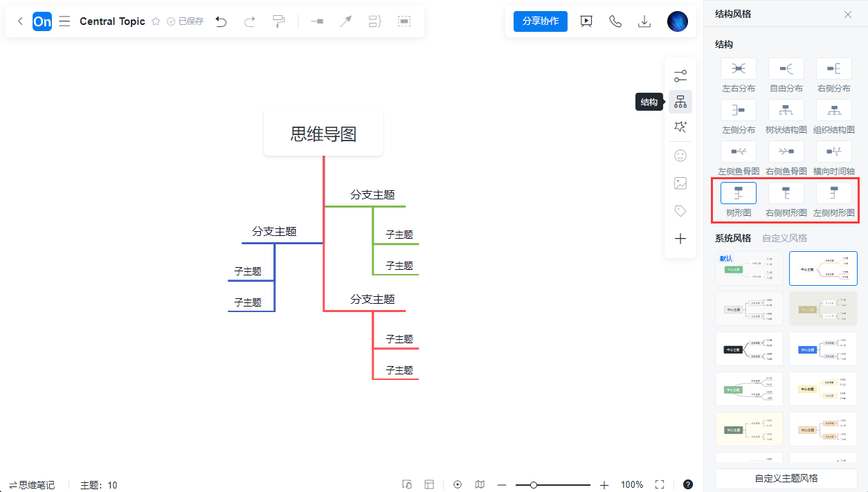Click the download icon
The height and width of the screenshot is (492, 868).
point(644,21)
